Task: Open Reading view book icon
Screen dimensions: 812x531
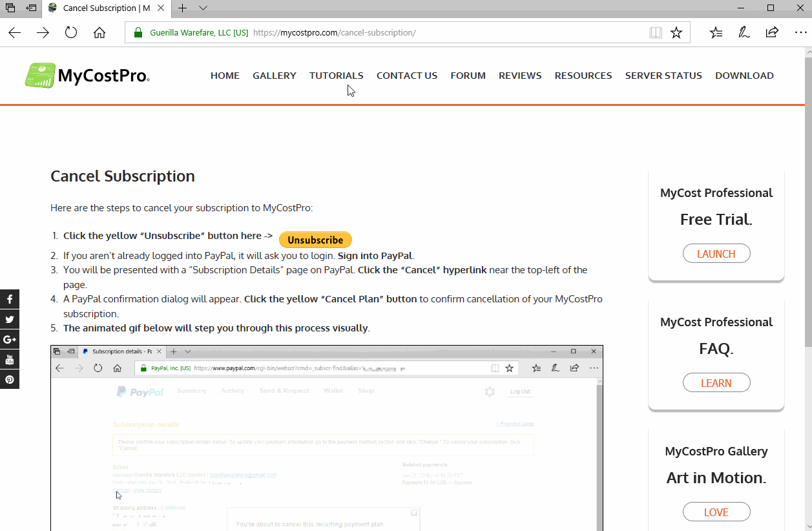Action: [x=656, y=32]
